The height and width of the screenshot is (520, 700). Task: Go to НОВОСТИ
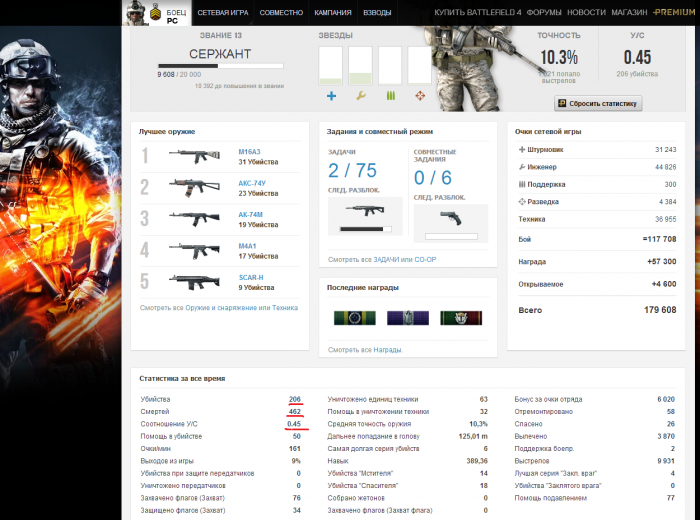tap(586, 12)
